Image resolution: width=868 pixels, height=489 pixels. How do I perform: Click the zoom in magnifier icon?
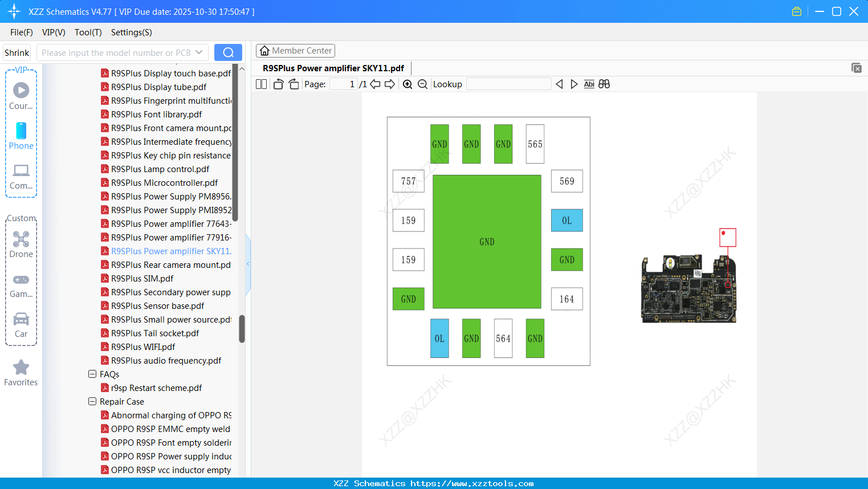pos(407,84)
